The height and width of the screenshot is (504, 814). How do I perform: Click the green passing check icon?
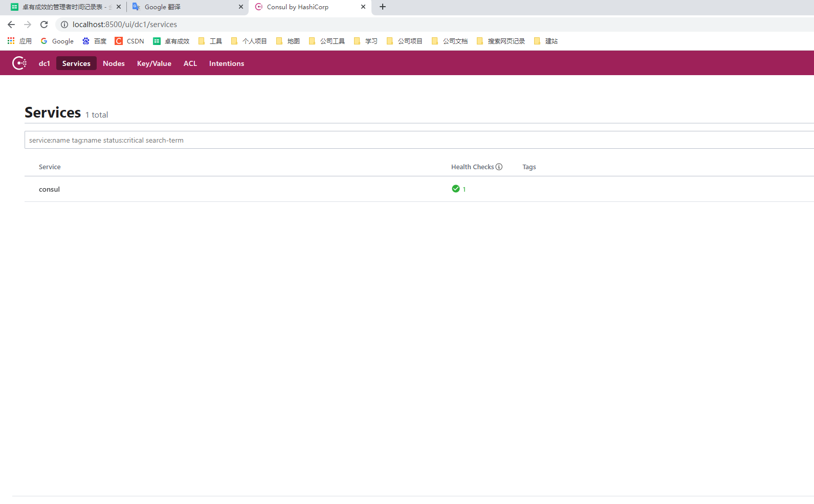click(456, 189)
